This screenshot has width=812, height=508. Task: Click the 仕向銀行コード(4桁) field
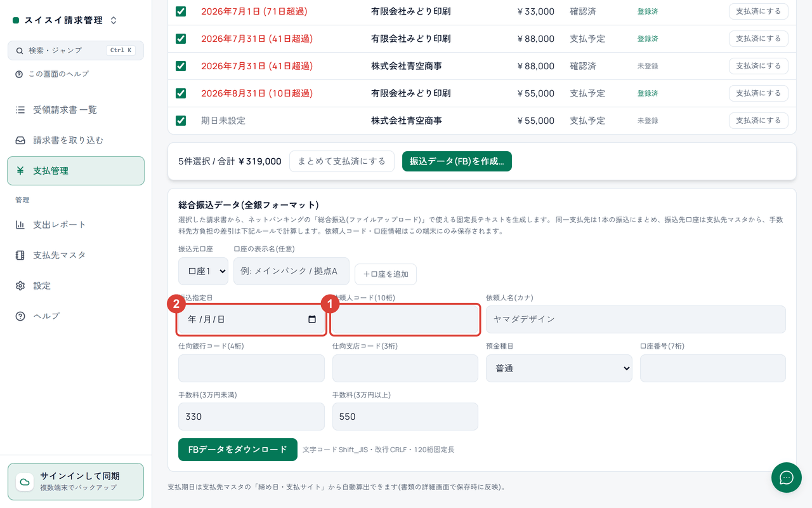click(x=251, y=368)
